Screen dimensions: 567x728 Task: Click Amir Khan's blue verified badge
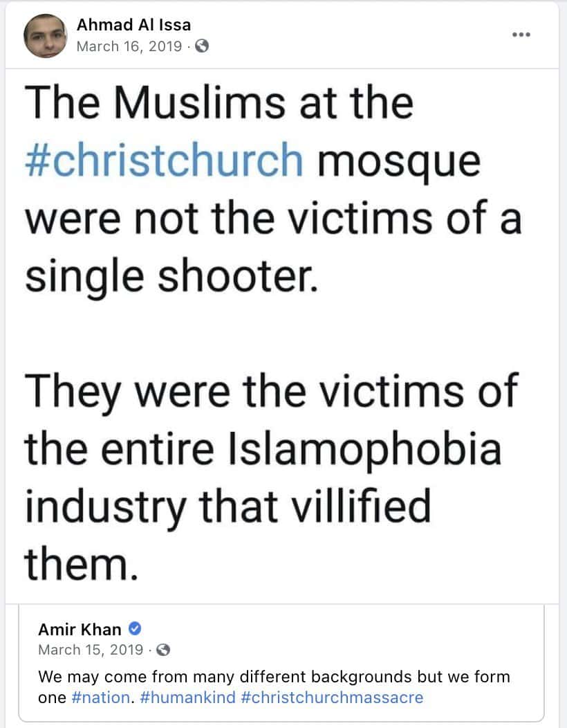click(x=136, y=629)
